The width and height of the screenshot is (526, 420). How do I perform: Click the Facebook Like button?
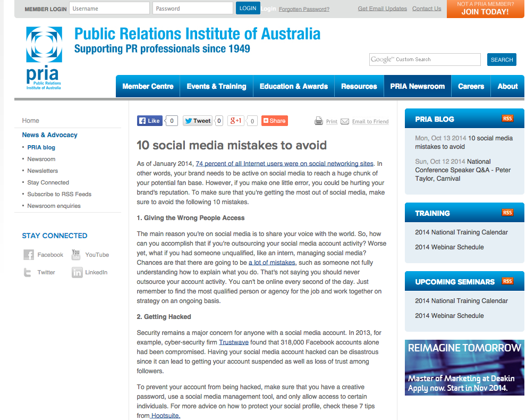coord(150,121)
